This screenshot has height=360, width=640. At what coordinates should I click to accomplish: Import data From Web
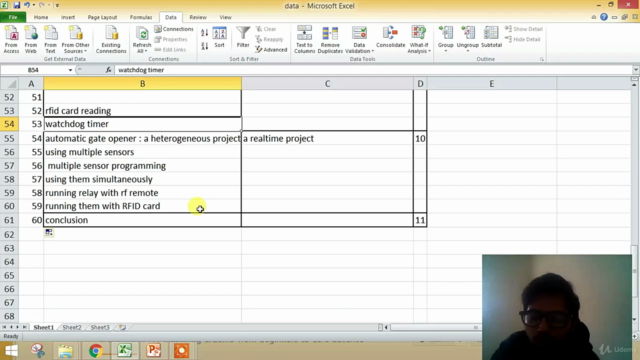(31, 40)
